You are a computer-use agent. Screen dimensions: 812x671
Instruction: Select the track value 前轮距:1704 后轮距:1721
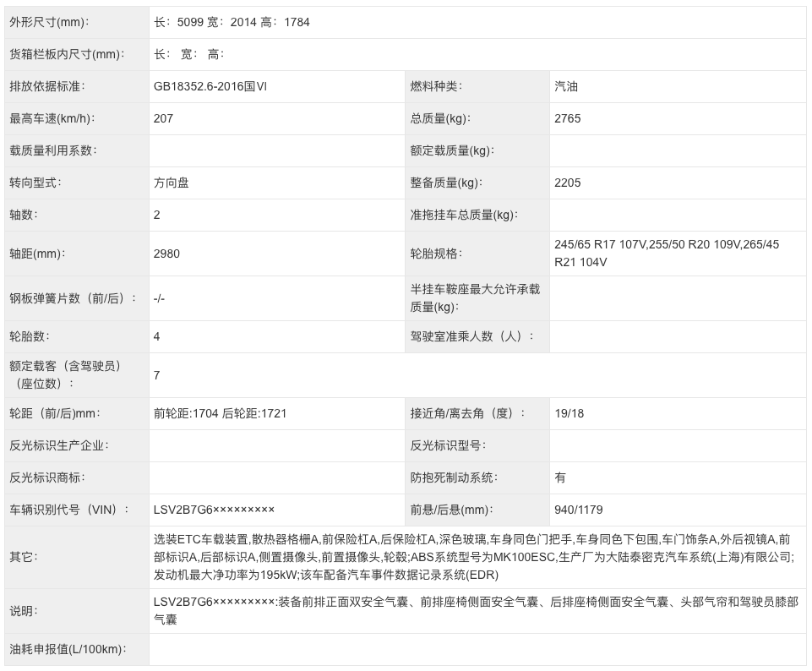click(x=220, y=414)
